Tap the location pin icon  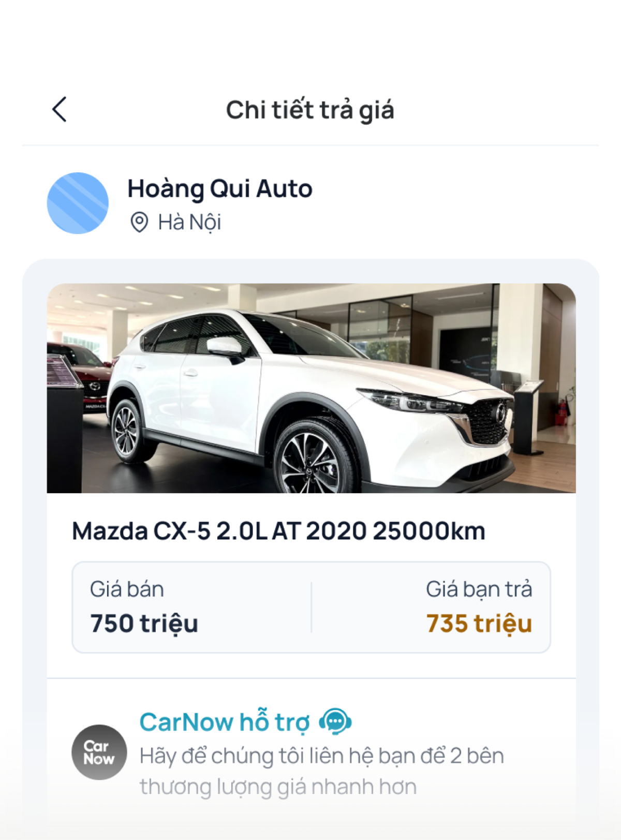tap(139, 222)
